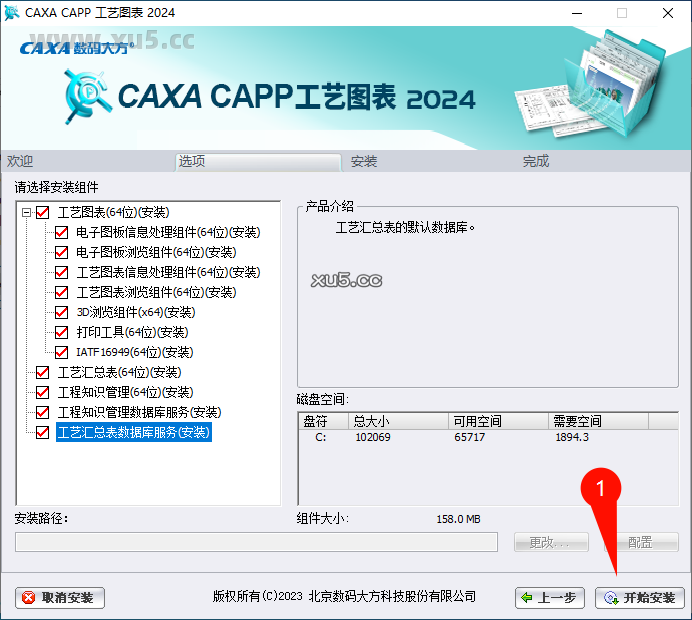Click the CAXA app icon in title bar
Screen dimensions: 692x620
(x=11, y=13)
